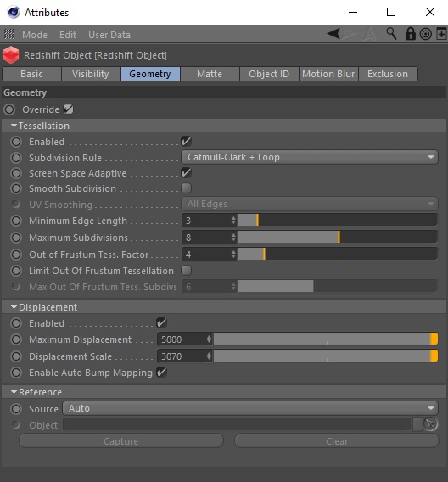Check Limit Out Of Frustum Tessellation

click(186, 271)
